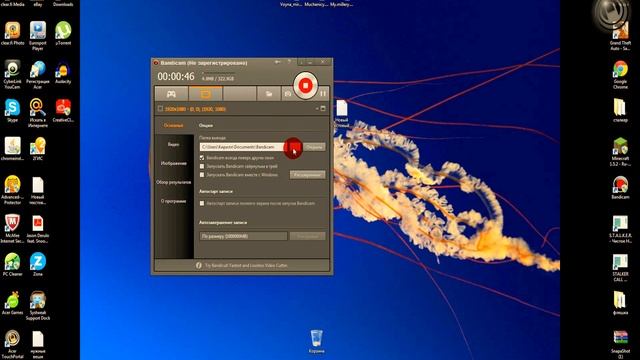Open the SnapShot archive on desktop
Viewport: 640px width, 360px height.
coord(620,344)
